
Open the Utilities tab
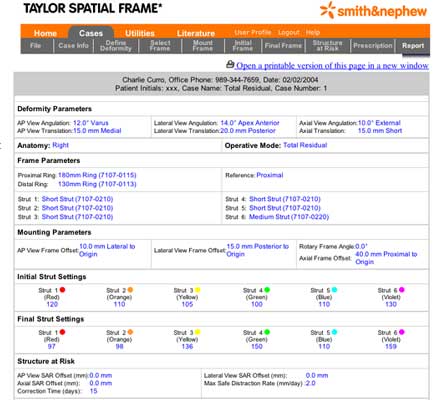click(x=140, y=33)
